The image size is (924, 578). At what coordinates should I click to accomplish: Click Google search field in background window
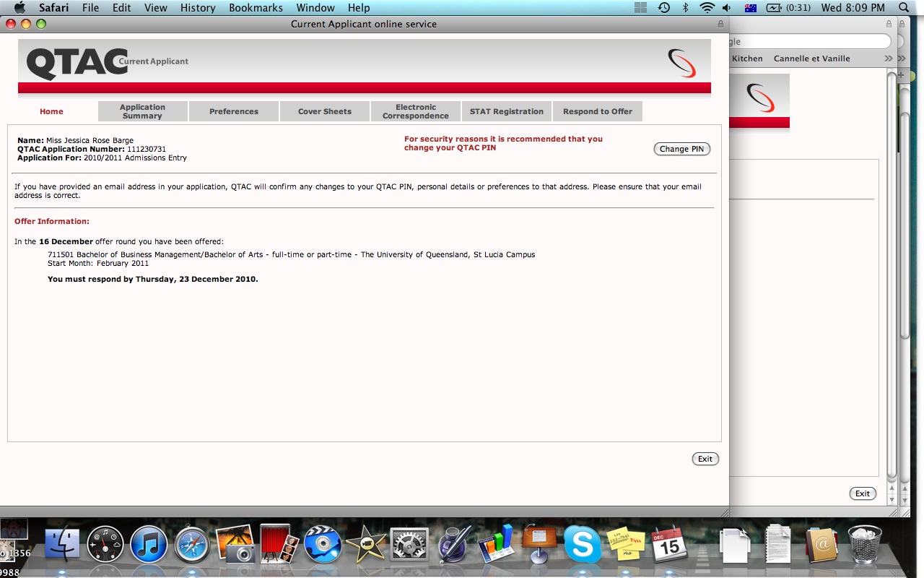(810, 41)
